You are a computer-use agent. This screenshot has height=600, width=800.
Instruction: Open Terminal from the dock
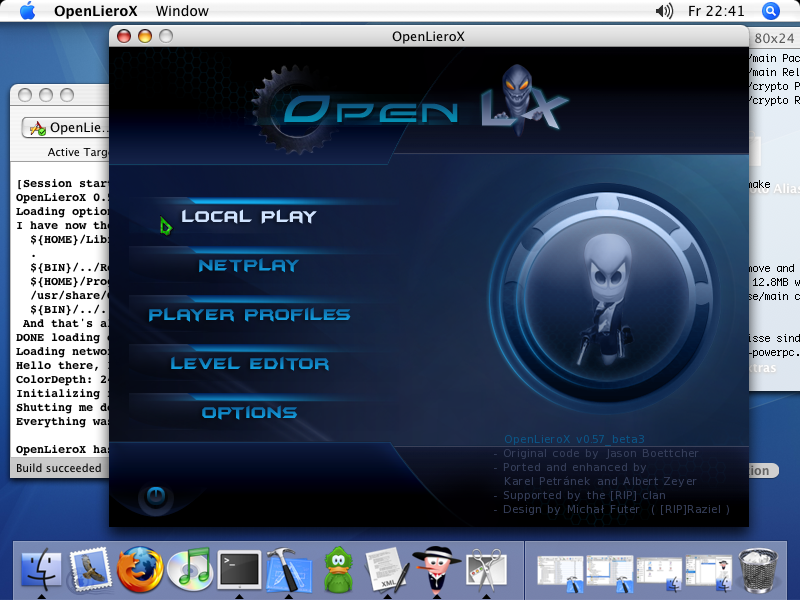click(x=239, y=570)
